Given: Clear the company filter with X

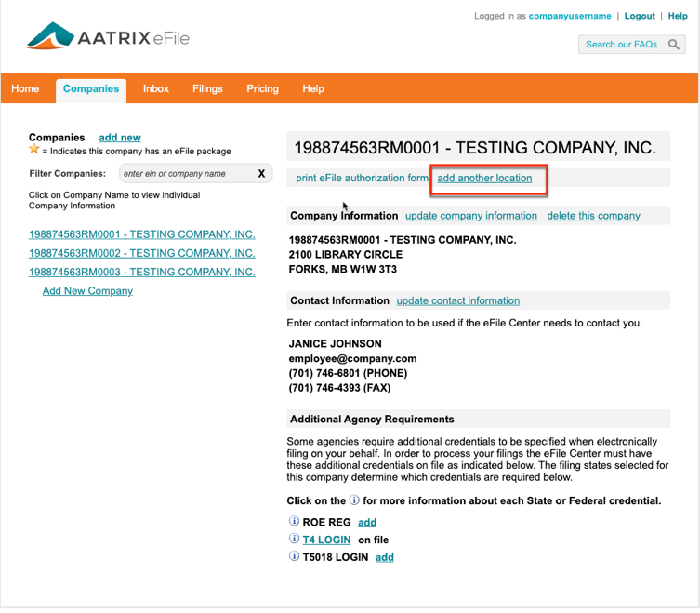Looking at the screenshot, I should point(261,173).
